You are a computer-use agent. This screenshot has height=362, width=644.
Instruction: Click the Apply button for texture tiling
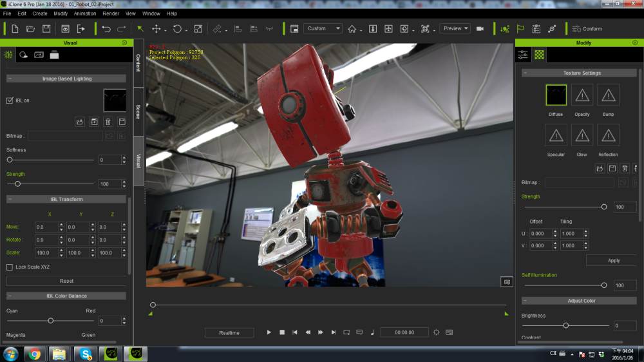(x=613, y=260)
